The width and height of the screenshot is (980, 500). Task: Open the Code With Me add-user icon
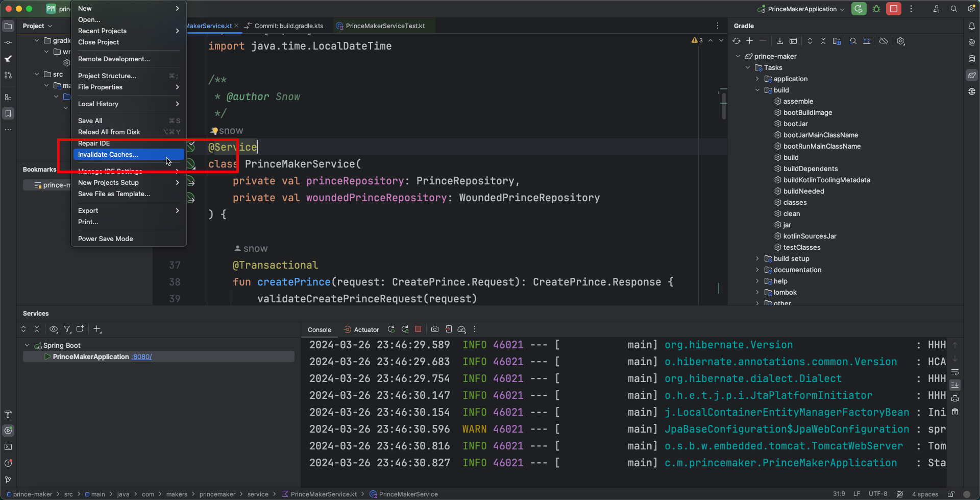pyautogui.click(x=937, y=9)
